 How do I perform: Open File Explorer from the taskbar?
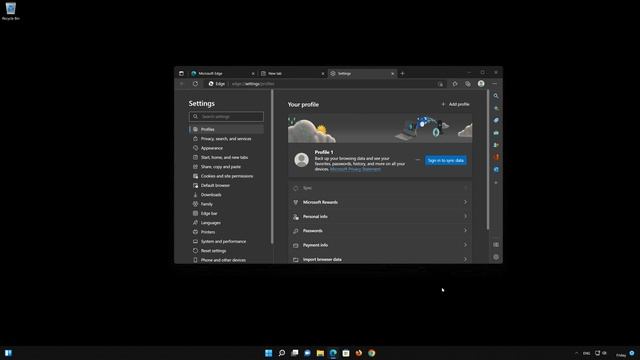(320, 353)
